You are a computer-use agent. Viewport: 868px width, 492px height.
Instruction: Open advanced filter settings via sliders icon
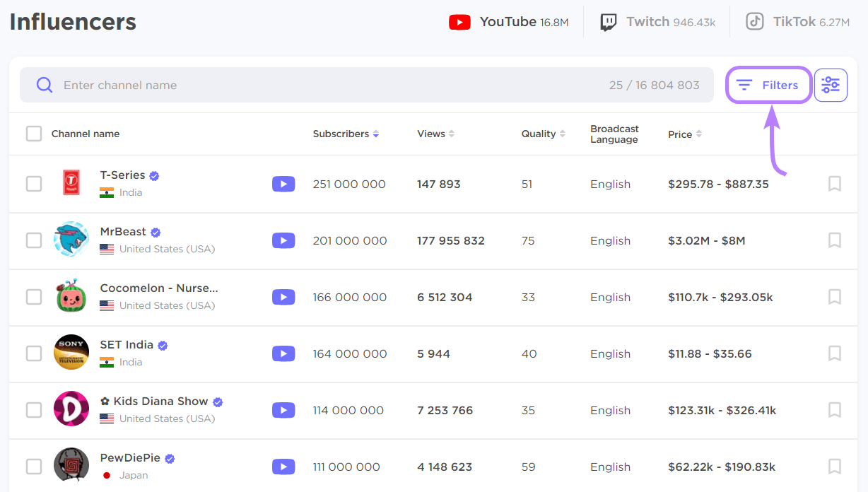click(x=831, y=84)
